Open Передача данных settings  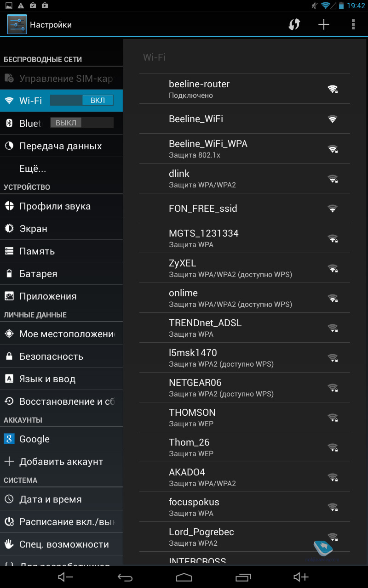tap(61, 146)
